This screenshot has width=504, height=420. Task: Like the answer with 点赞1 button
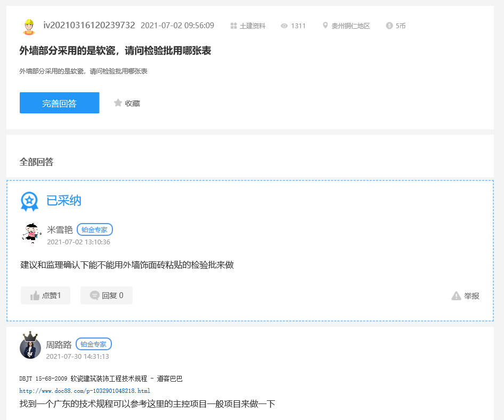click(45, 295)
